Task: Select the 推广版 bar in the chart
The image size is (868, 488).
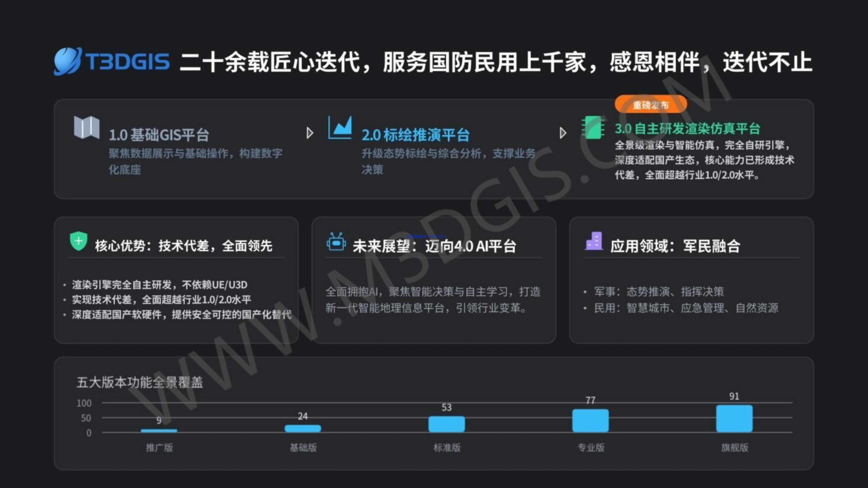Action: point(159,430)
